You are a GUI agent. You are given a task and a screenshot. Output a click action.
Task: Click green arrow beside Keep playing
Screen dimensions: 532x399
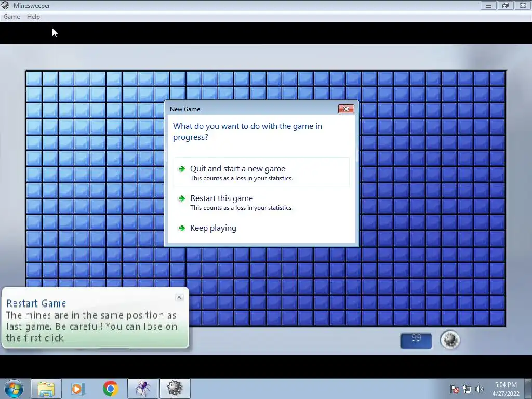tap(182, 228)
